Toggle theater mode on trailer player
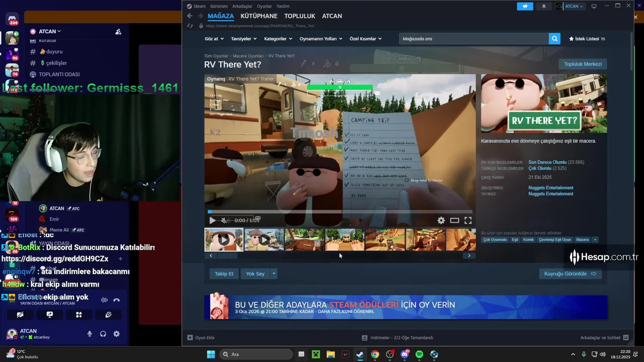 tap(454, 220)
